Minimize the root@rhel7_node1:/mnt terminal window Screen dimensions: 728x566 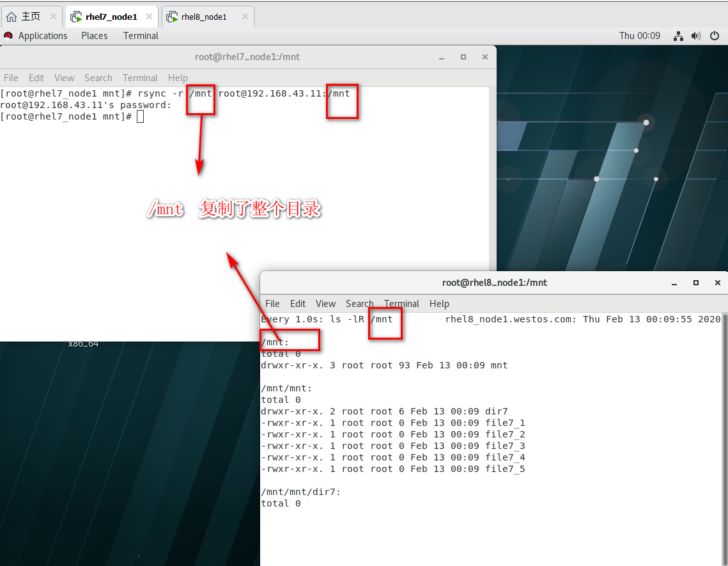tap(442, 57)
